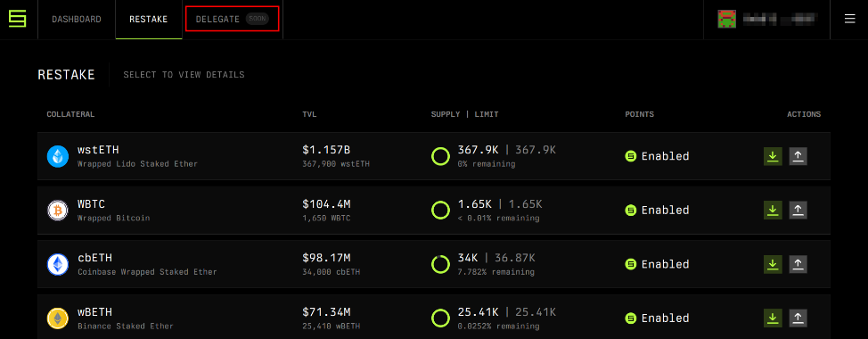Deposit wstETH using the green download icon
868x339 pixels.
(x=773, y=156)
